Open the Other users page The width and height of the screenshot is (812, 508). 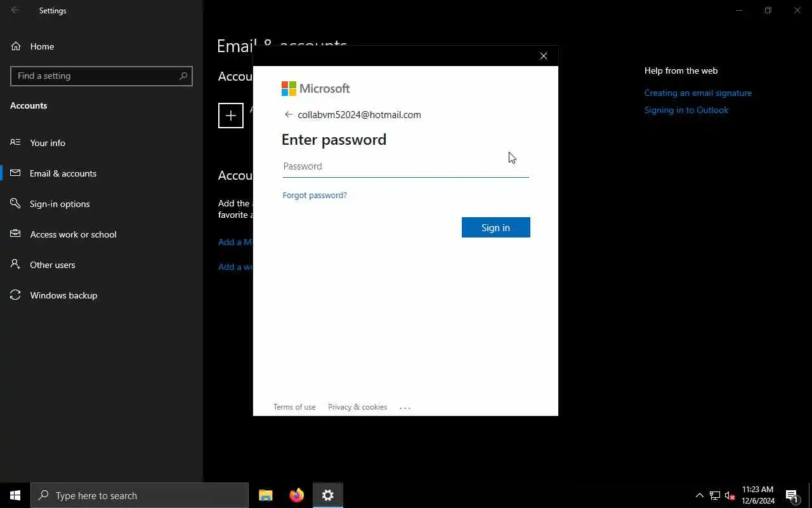(x=101, y=264)
